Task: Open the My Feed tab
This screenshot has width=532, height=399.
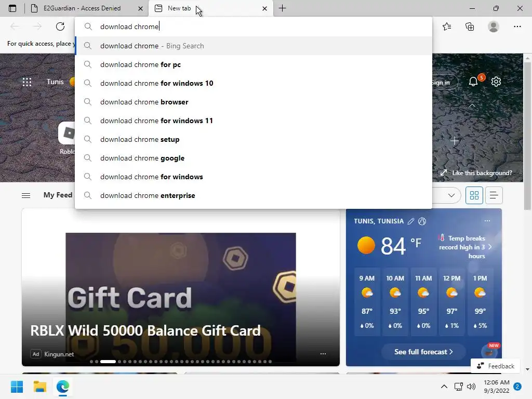Action: pos(58,195)
